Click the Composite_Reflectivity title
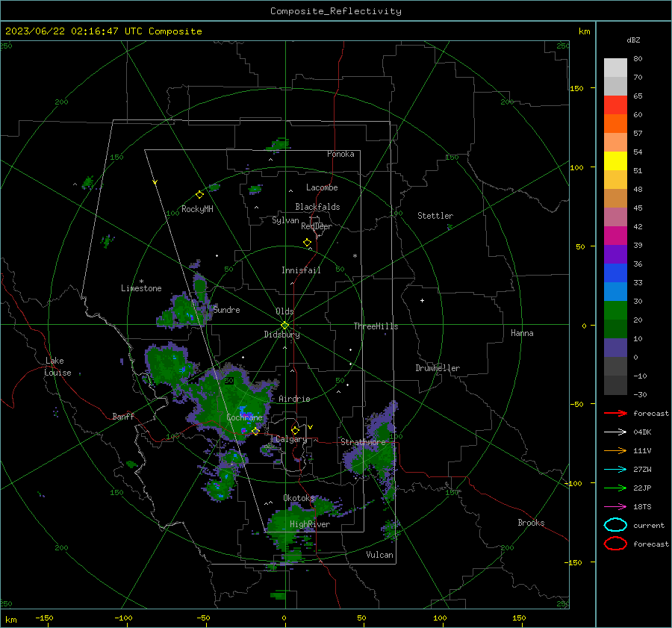 click(x=335, y=11)
